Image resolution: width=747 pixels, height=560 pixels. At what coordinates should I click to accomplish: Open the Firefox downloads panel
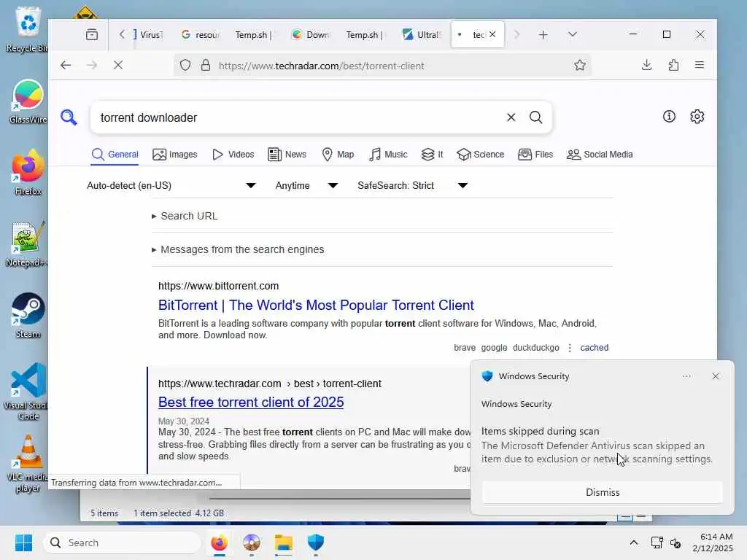[x=646, y=65]
